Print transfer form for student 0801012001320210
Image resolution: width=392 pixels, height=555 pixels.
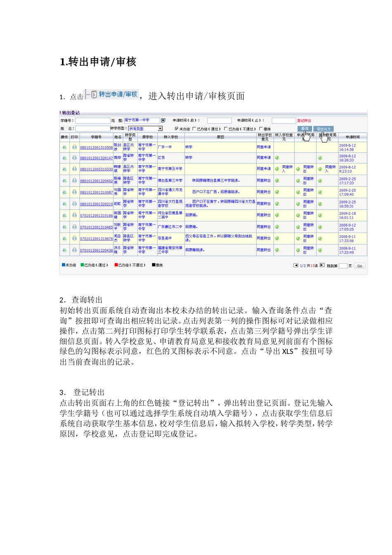pos(74,204)
